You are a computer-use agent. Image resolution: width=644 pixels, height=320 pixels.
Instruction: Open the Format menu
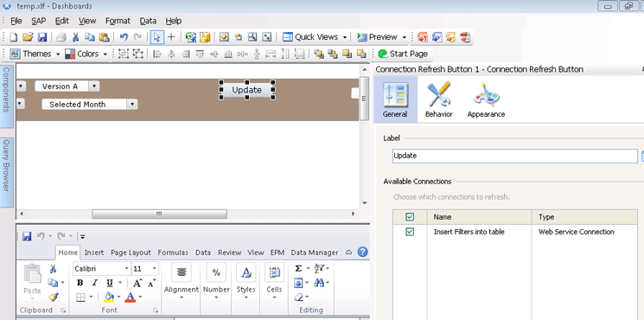118,21
